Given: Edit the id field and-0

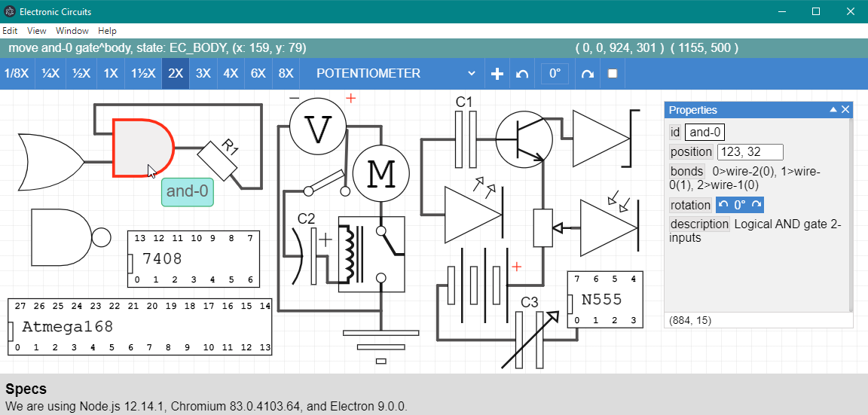Looking at the screenshot, I should (x=704, y=133).
